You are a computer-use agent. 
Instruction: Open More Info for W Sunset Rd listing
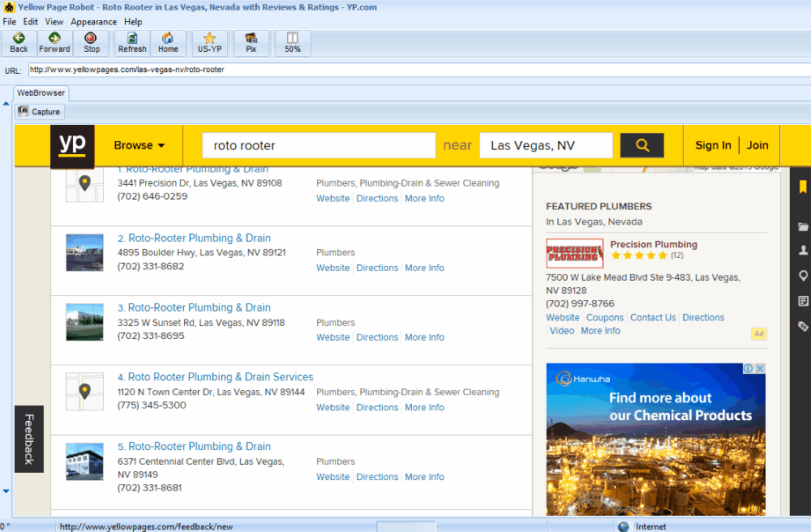click(425, 337)
